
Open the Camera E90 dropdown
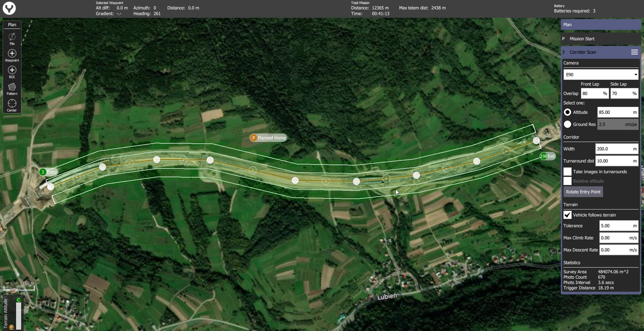pos(600,75)
